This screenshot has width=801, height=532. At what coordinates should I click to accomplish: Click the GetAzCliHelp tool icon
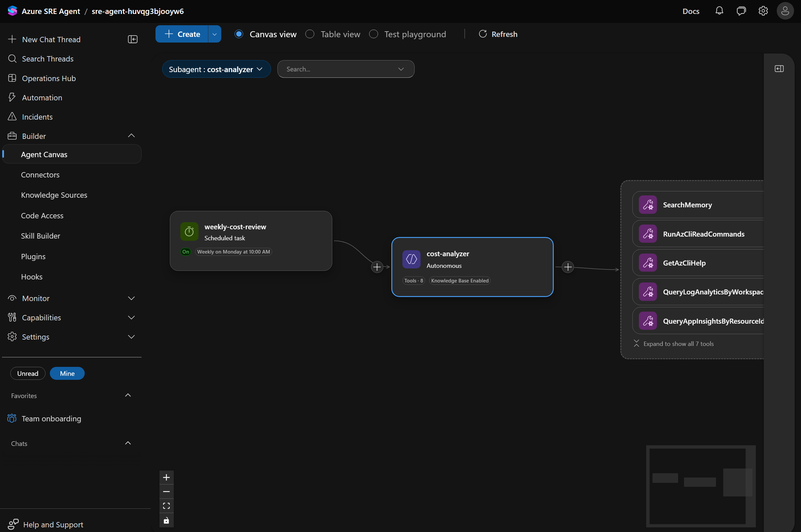click(648, 263)
